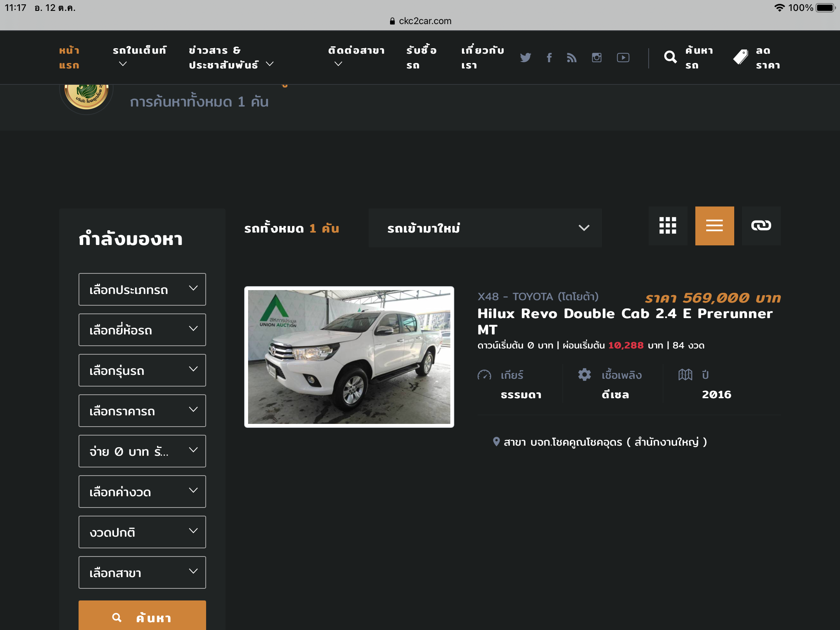Click the white Toyota pickup thumbnail
Image resolution: width=840 pixels, height=630 pixels.
click(349, 357)
